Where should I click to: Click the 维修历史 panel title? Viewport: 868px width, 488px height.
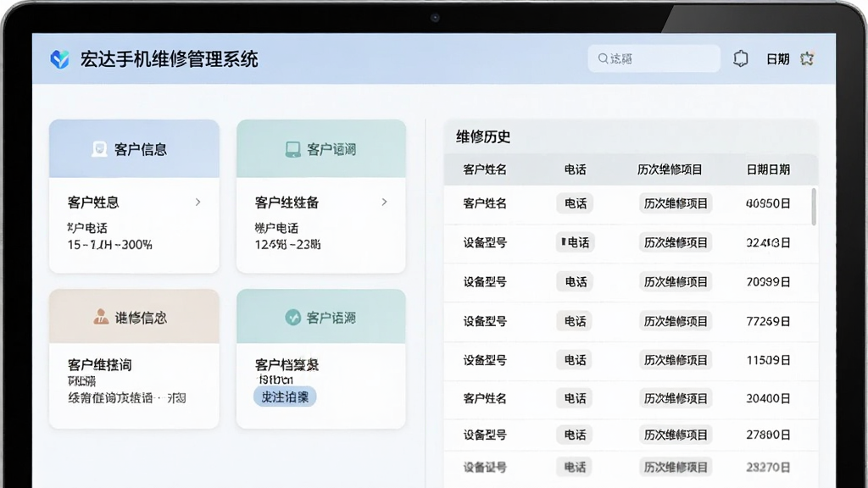point(482,136)
